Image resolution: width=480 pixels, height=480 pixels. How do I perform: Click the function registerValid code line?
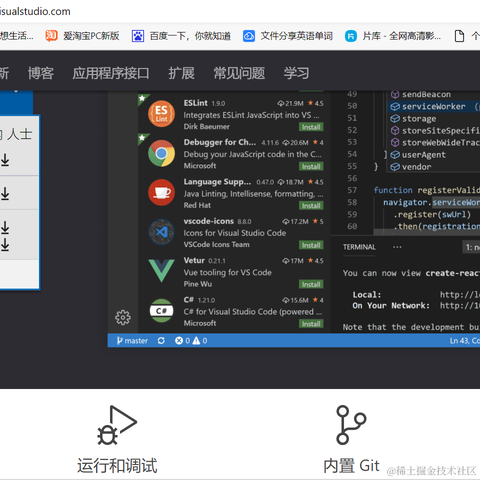click(x=427, y=190)
